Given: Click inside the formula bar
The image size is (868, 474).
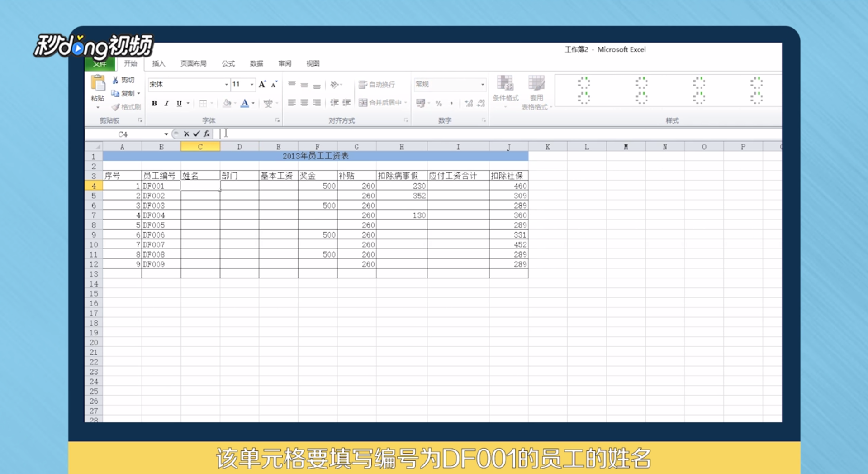Looking at the screenshot, I should coord(498,134).
